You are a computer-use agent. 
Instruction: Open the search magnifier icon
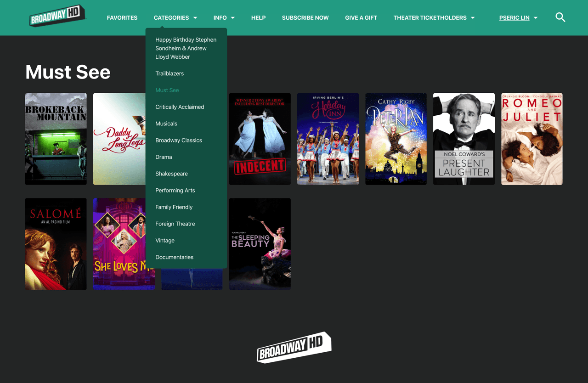tap(560, 17)
